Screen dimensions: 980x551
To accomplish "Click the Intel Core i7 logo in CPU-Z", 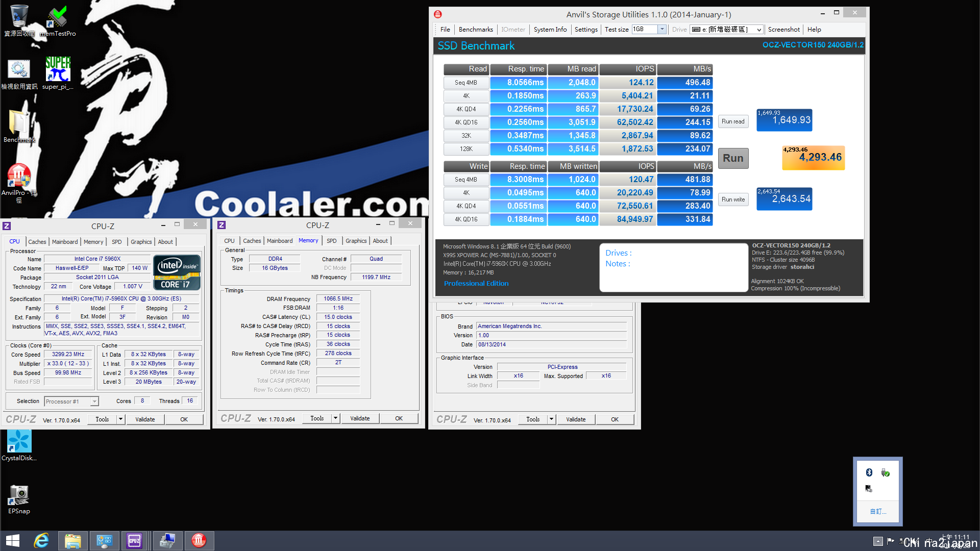I will (177, 272).
